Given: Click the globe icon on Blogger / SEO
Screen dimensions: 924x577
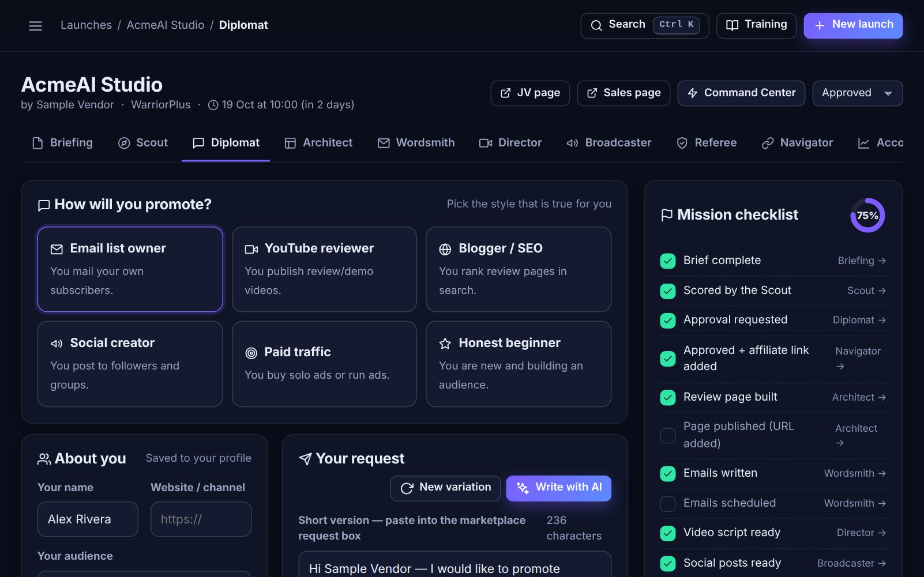Looking at the screenshot, I should (x=445, y=249).
